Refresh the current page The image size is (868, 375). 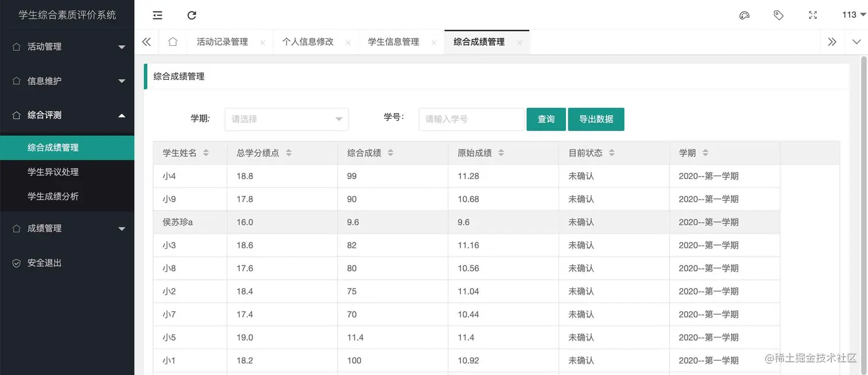click(x=192, y=15)
